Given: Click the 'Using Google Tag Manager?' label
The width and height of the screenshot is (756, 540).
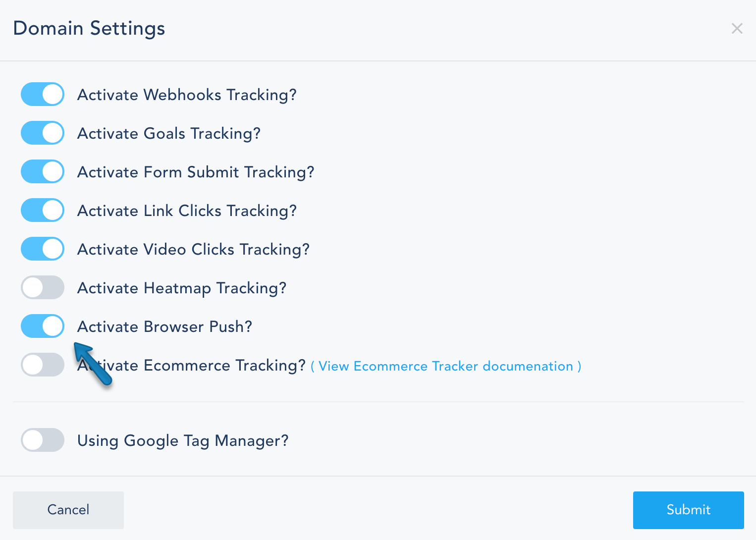Looking at the screenshot, I should pyautogui.click(x=183, y=440).
